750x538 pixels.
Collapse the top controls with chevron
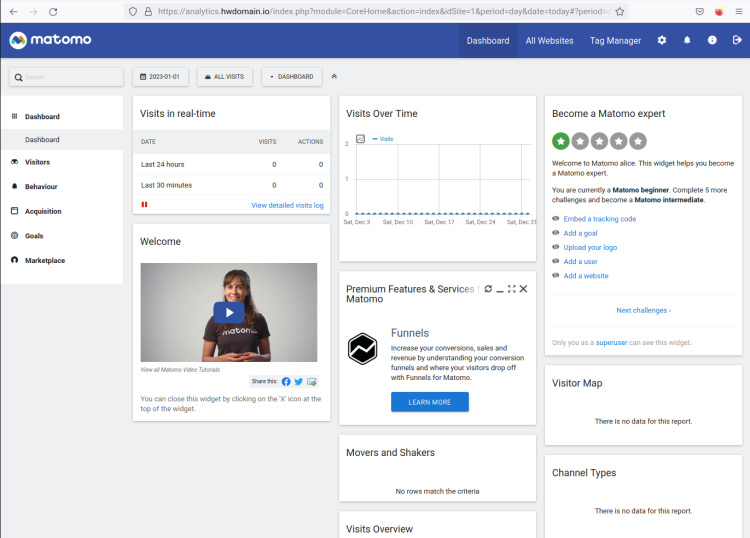click(334, 76)
